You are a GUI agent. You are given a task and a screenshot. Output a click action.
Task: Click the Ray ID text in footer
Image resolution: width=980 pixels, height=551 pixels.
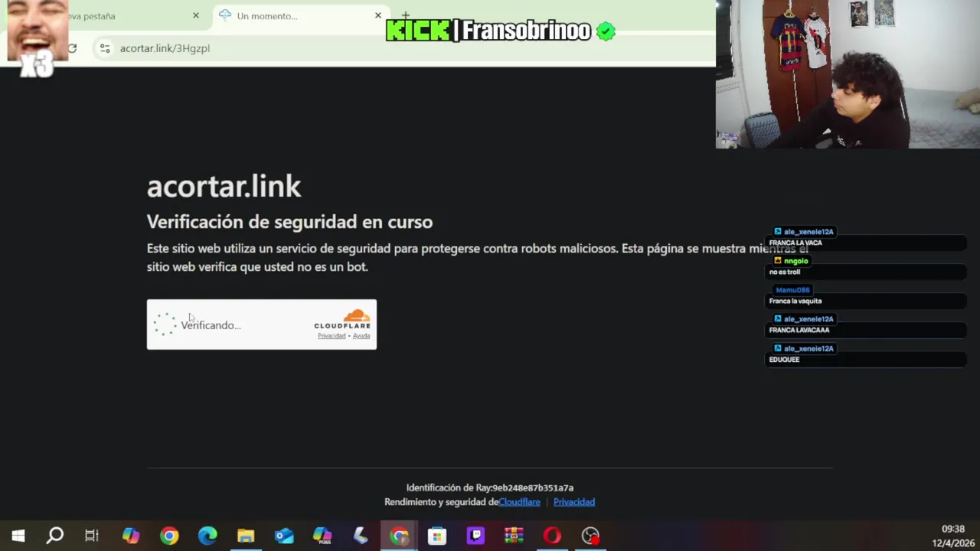pos(490,487)
